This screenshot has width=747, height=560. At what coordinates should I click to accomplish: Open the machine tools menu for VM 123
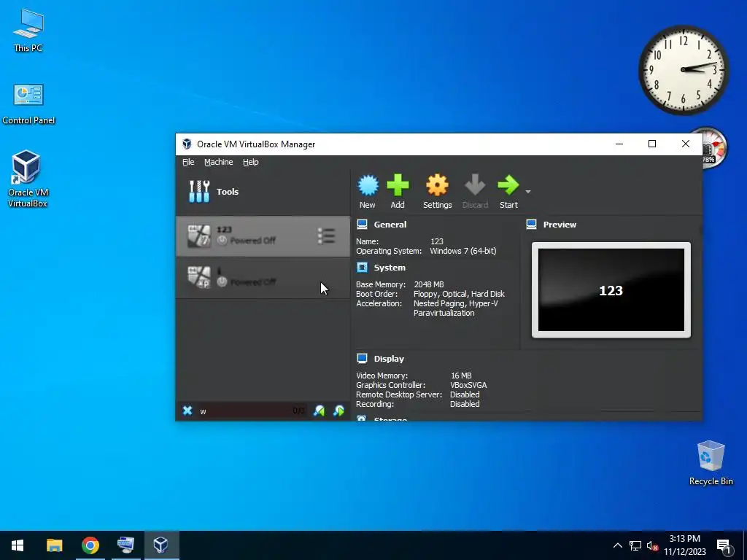[x=326, y=236]
